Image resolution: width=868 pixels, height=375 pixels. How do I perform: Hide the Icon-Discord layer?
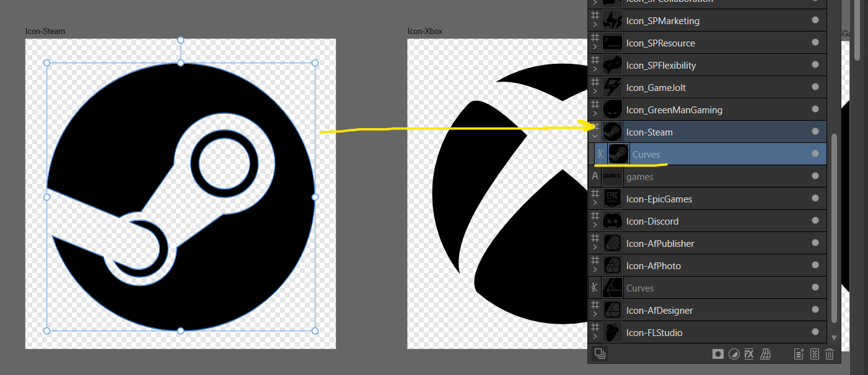[x=815, y=220]
